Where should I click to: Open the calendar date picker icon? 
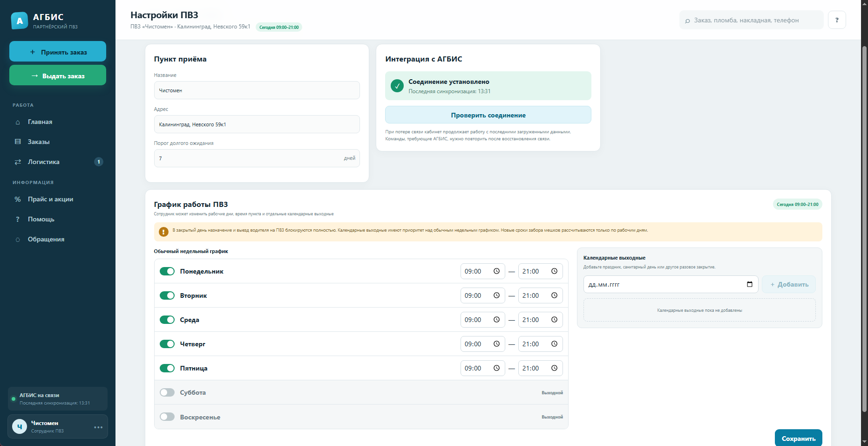click(749, 284)
